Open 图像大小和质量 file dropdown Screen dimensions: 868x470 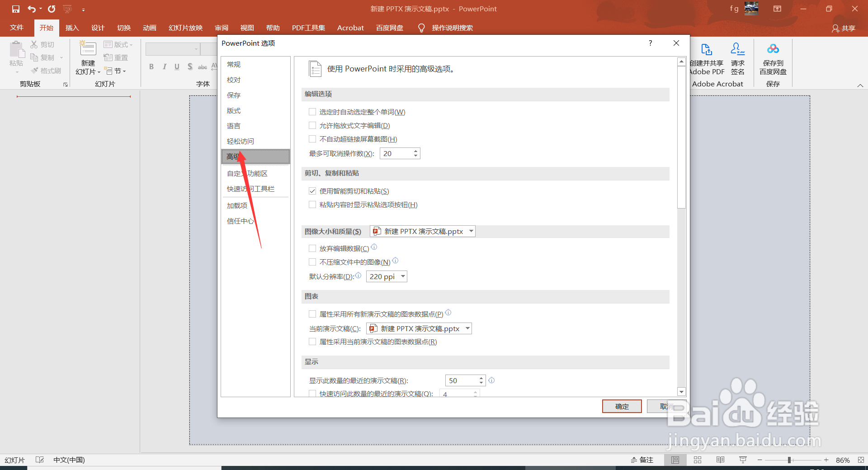click(x=423, y=231)
